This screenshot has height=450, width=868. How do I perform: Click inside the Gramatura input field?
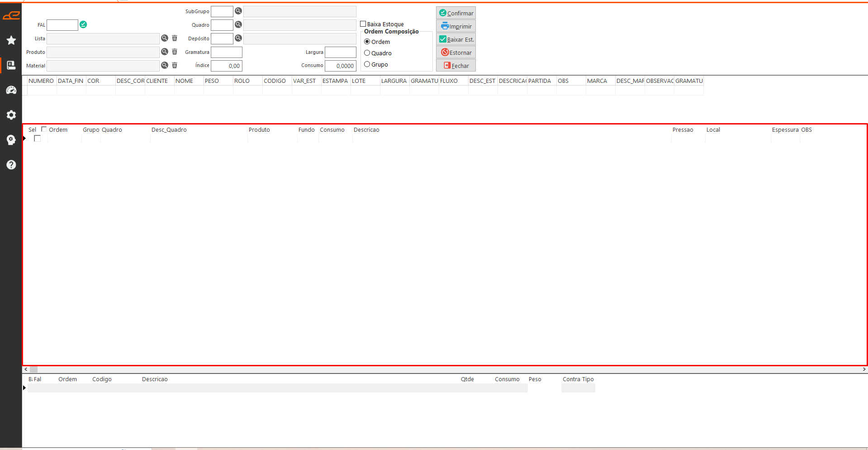coord(227,53)
